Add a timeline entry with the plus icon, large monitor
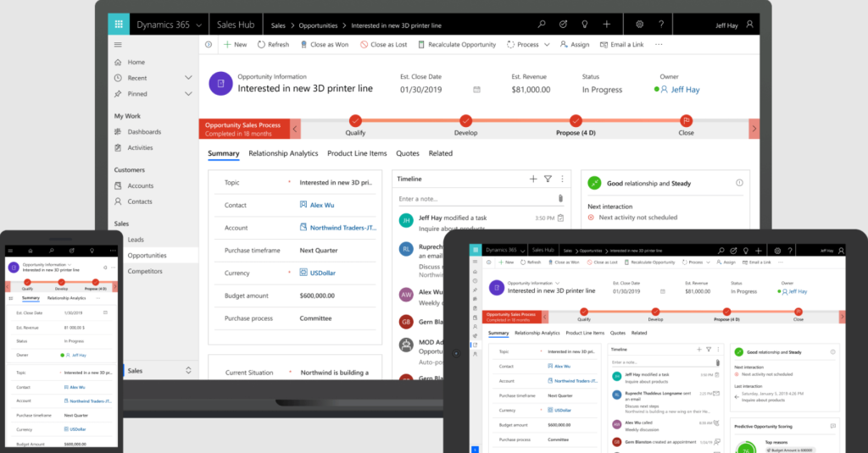Viewport: 868px width, 453px height. click(x=533, y=179)
